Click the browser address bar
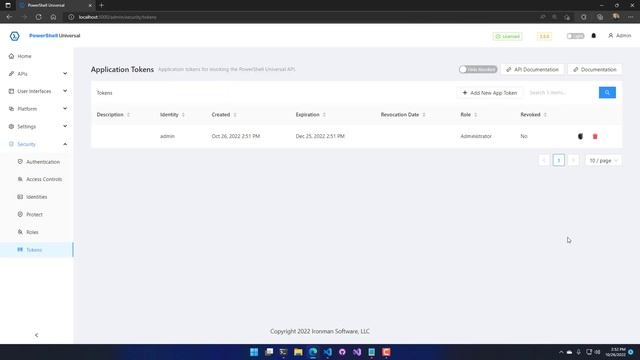 302,17
